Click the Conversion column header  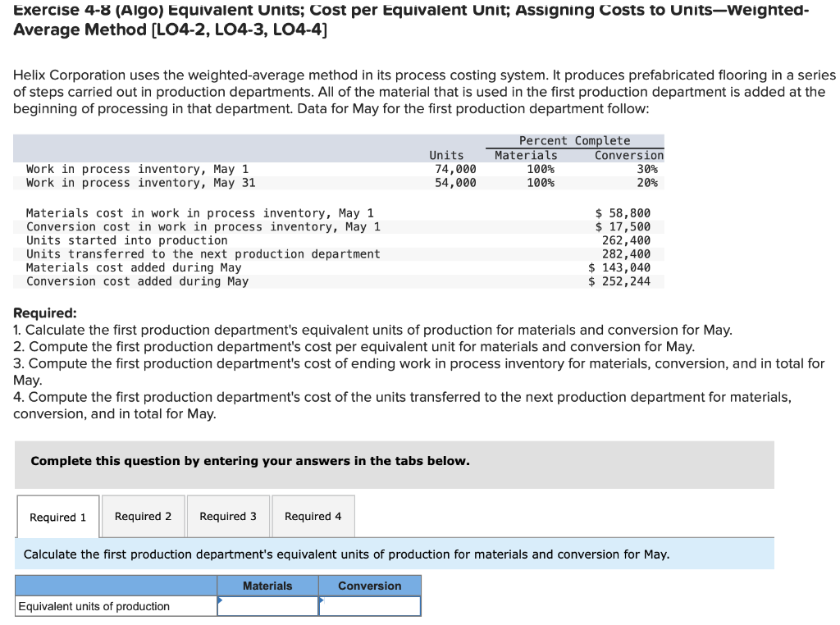tap(370, 585)
